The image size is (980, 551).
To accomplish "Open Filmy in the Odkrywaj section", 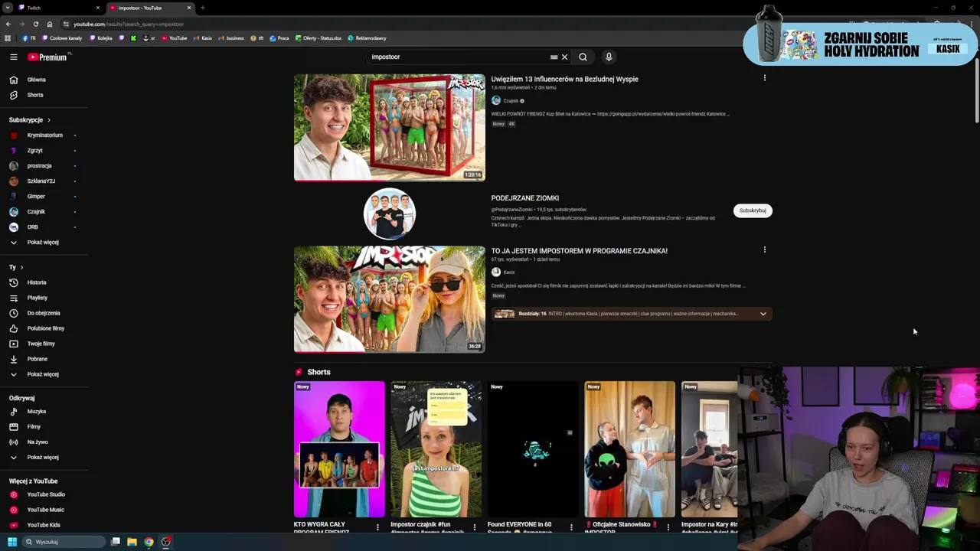I will click(34, 427).
